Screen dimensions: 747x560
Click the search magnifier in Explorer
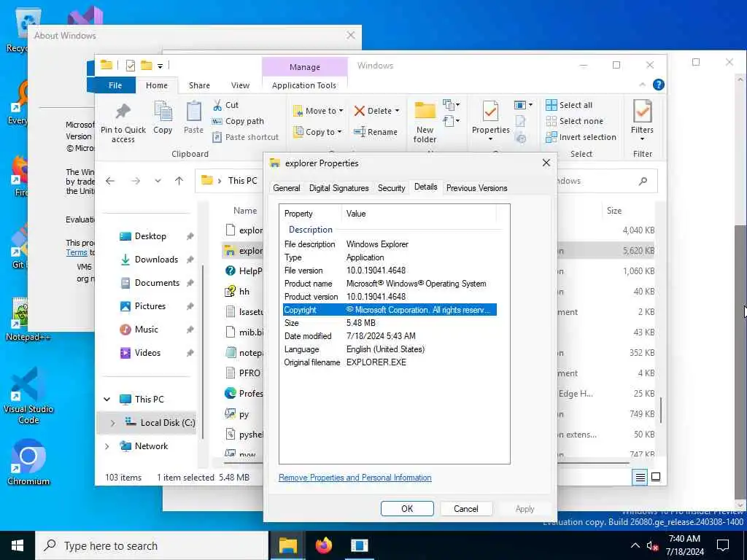643,181
